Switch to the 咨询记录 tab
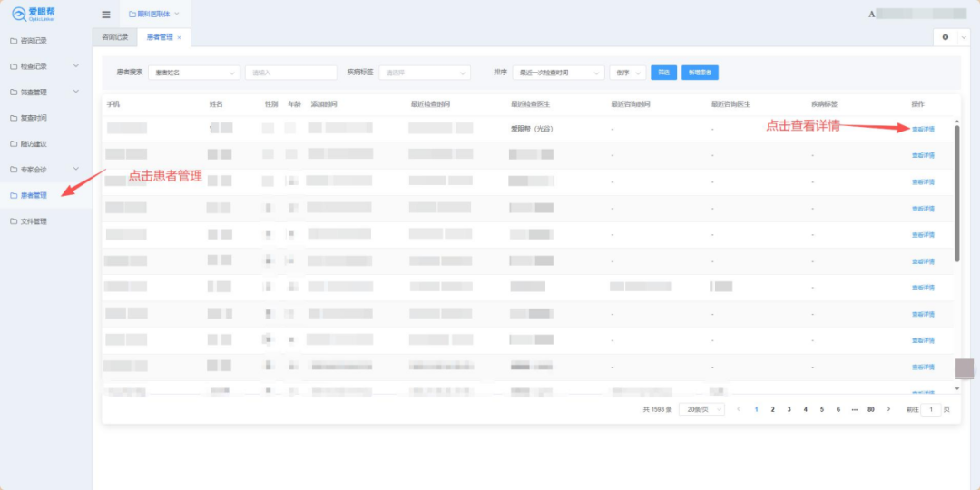Viewport: 980px width, 490px height. pos(114,37)
